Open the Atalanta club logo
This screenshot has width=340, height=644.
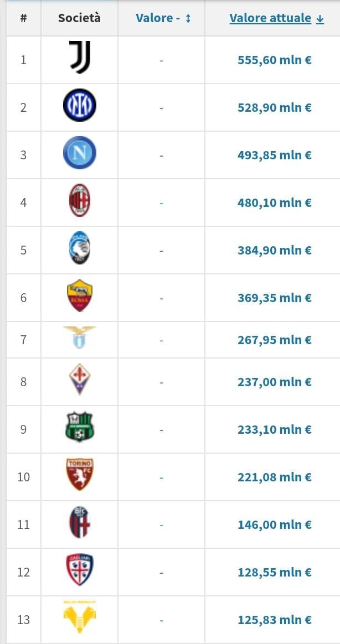pyautogui.click(x=79, y=248)
